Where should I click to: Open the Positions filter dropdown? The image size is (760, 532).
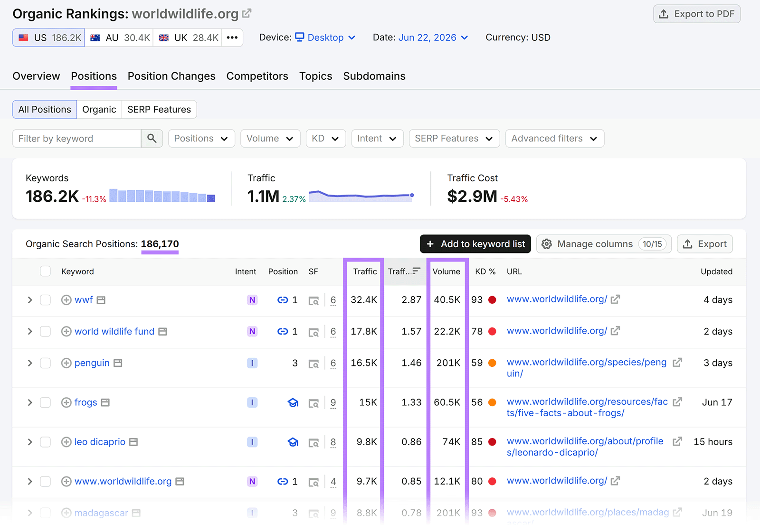pos(201,139)
